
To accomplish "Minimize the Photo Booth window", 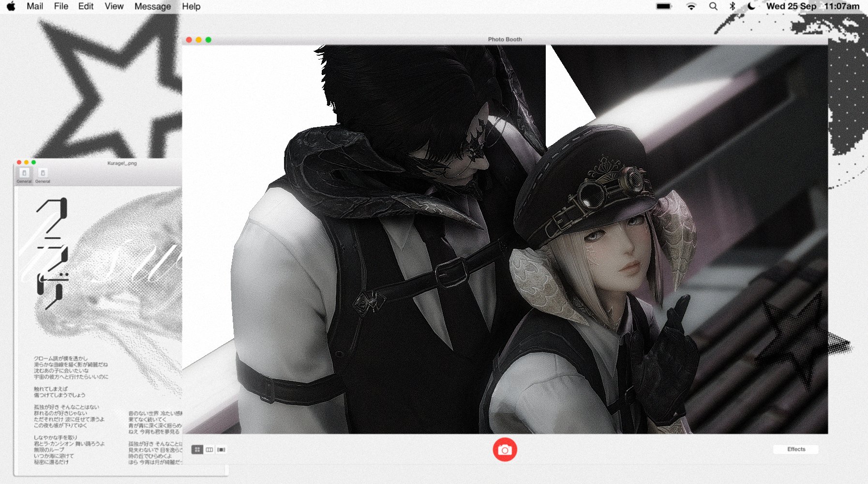I will click(x=198, y=40).
